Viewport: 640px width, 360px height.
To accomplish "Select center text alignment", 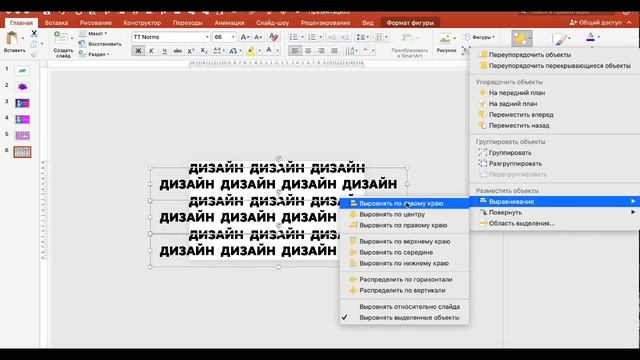I will 308,51.
